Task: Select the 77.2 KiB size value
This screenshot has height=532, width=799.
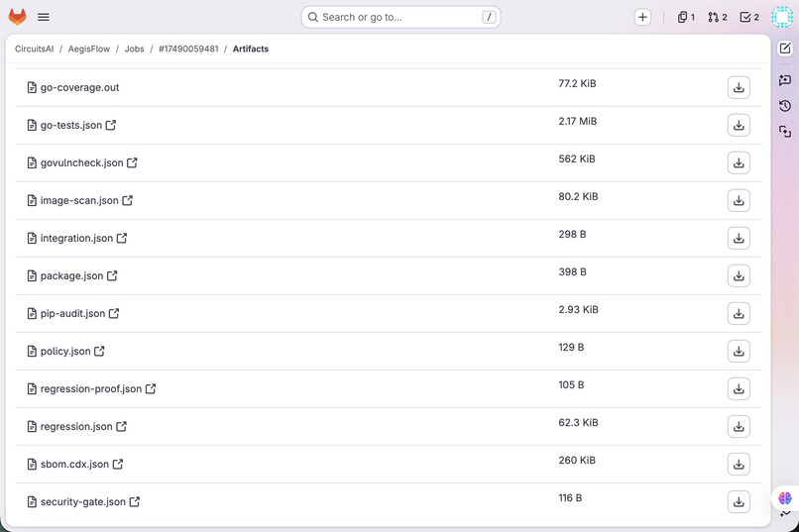Action: pos(577,83)
